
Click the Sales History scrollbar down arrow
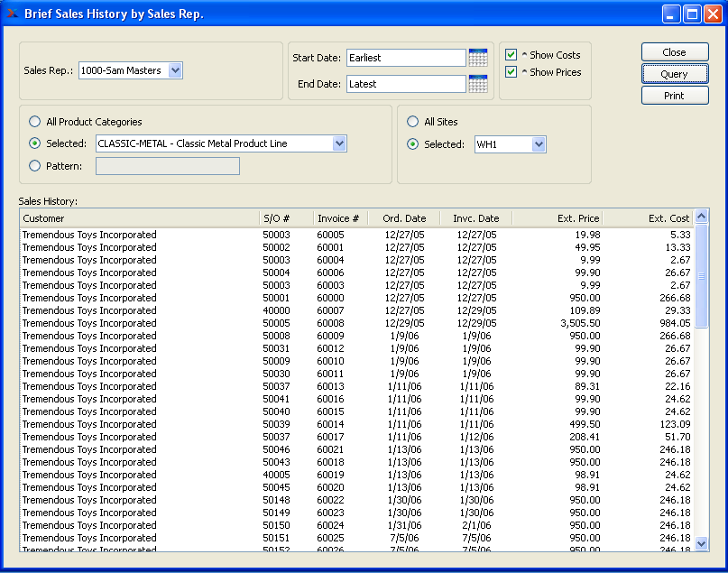702,543
